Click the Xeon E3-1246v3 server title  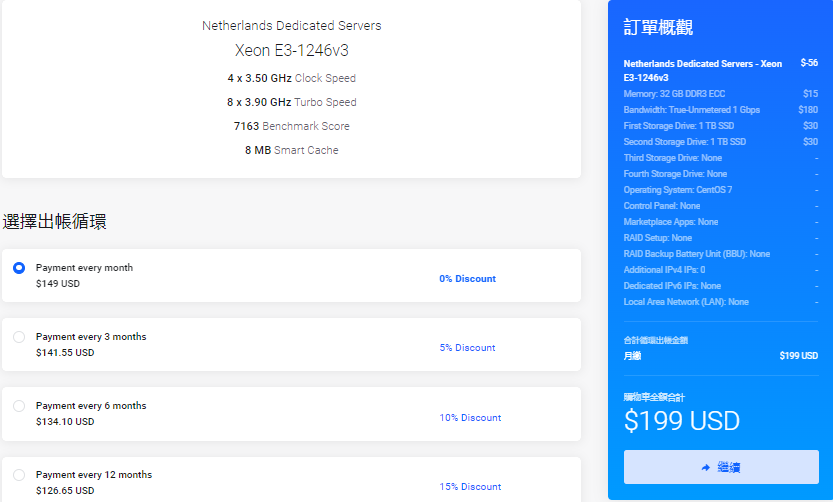[x=291, y=50]
